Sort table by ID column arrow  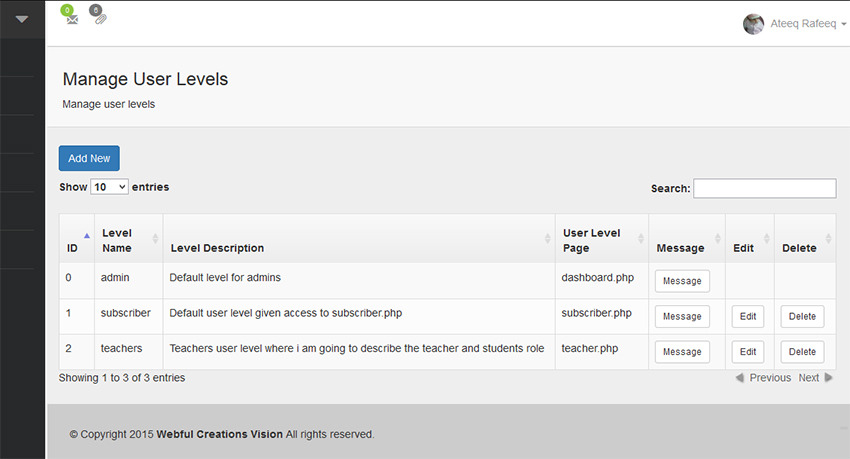87,236
